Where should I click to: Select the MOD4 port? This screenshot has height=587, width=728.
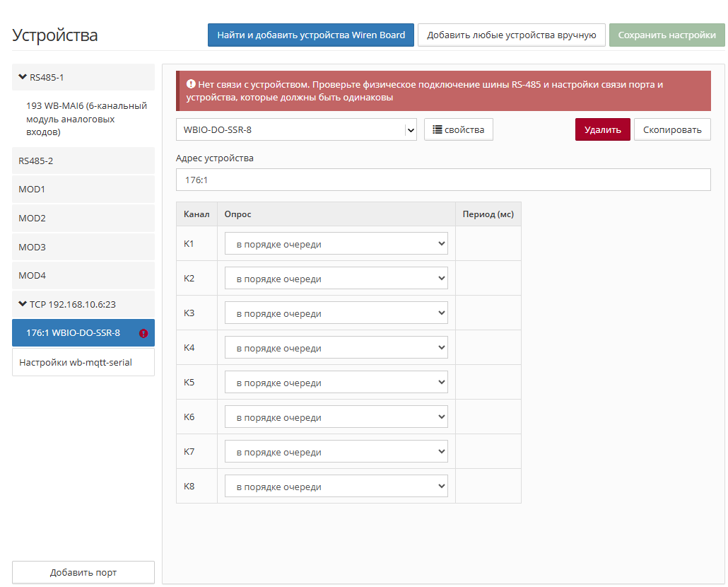point(83,275)
